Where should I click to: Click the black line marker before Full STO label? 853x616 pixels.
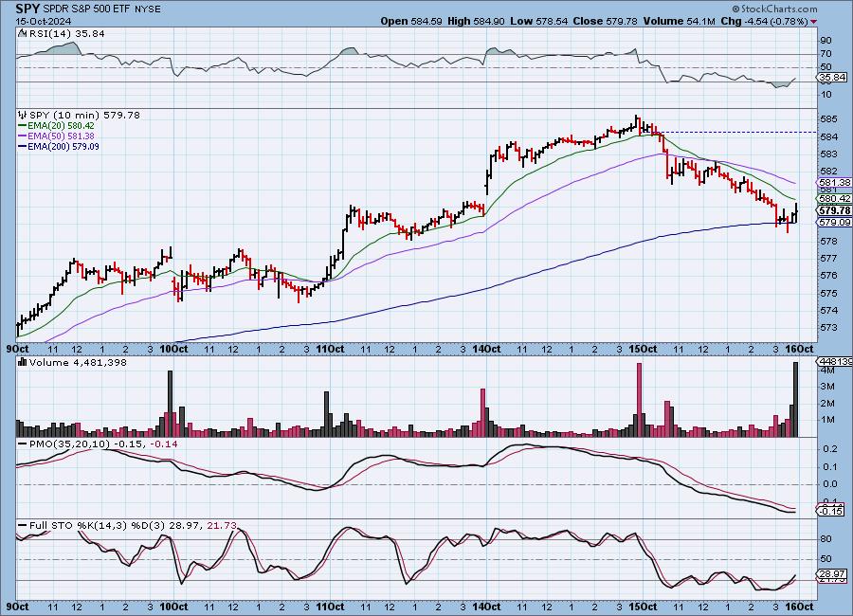[23, 526]
